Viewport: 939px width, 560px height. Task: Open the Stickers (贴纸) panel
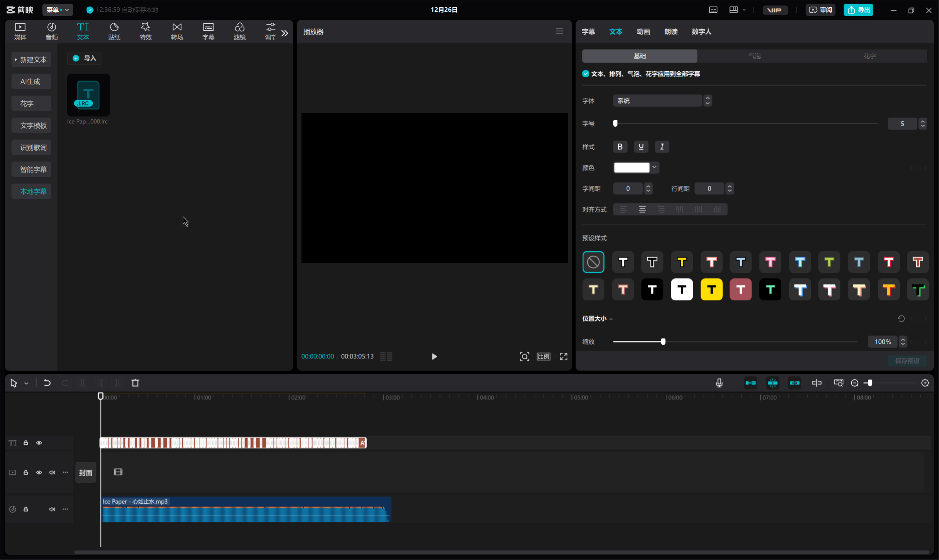point(114,31)
